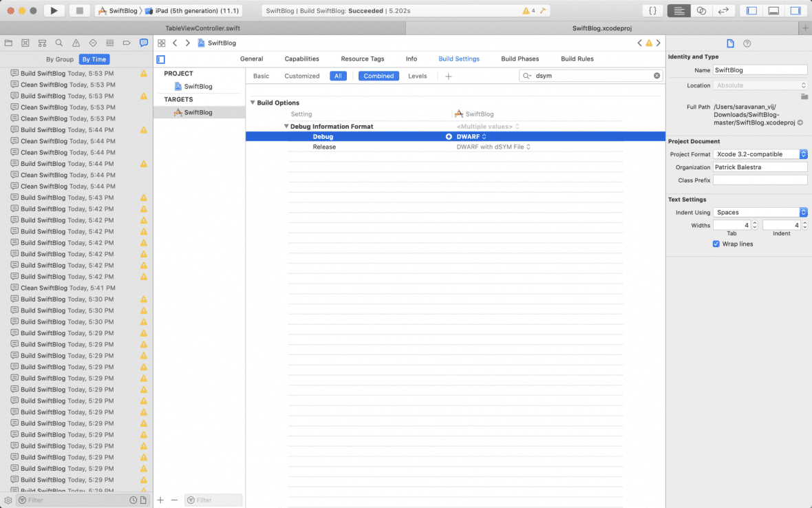Open the related items grid menu
812x508 pixels.
(162, 43)
